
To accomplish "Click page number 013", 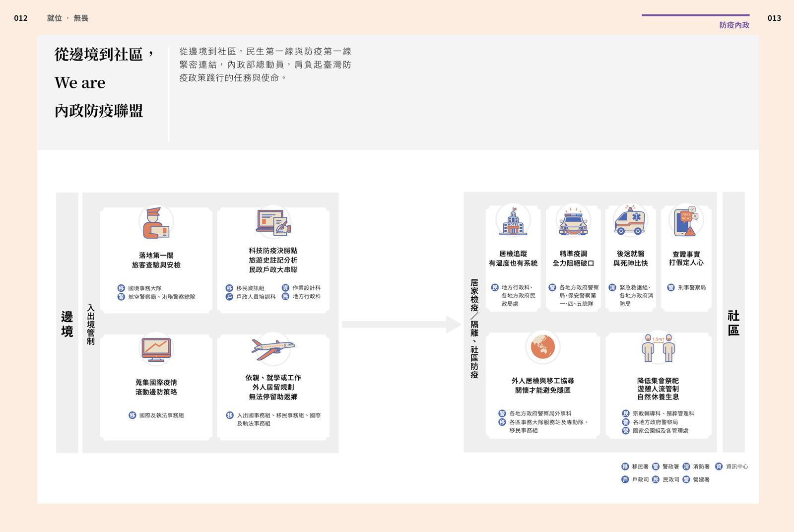I will click(x=774, y=18).
